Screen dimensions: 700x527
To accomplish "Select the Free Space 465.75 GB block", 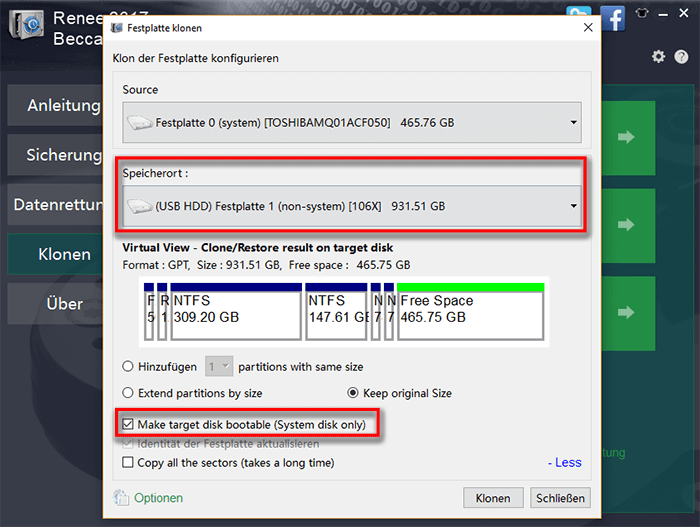I will (x=471, y=311).
